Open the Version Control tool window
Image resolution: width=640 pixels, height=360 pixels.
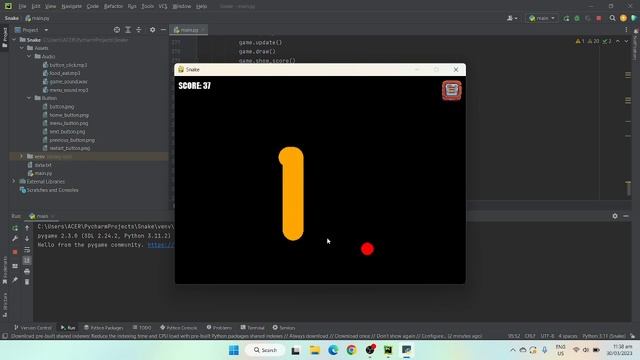coord(33,327)
